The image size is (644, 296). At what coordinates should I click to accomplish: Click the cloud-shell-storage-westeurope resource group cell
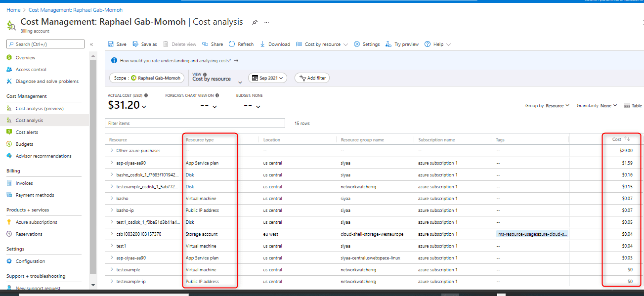(372, 234)
